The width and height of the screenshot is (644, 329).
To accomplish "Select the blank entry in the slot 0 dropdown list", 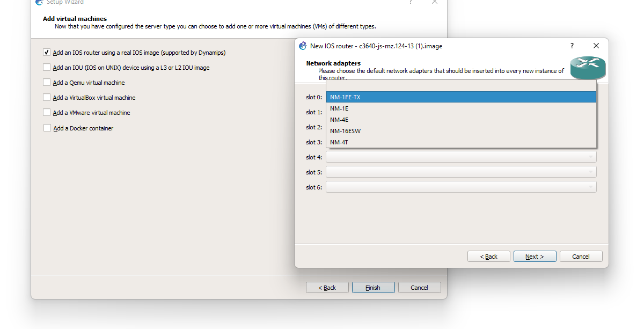I will [462, 86].
